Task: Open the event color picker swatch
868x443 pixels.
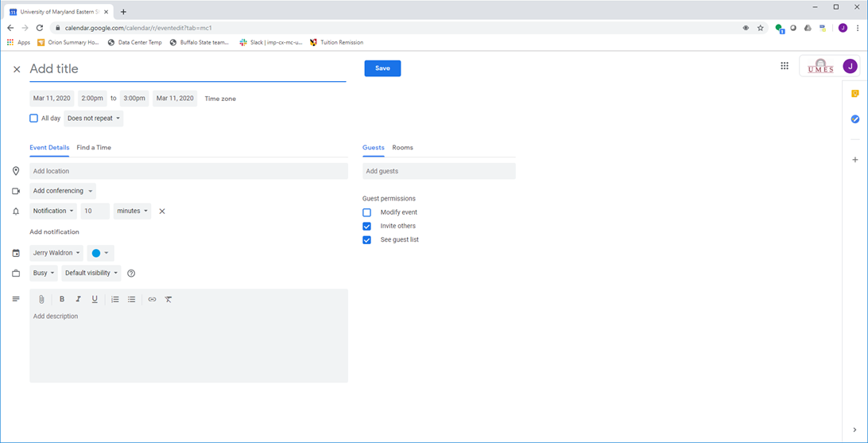Action: pyautogui.click(x=101, y=253)
